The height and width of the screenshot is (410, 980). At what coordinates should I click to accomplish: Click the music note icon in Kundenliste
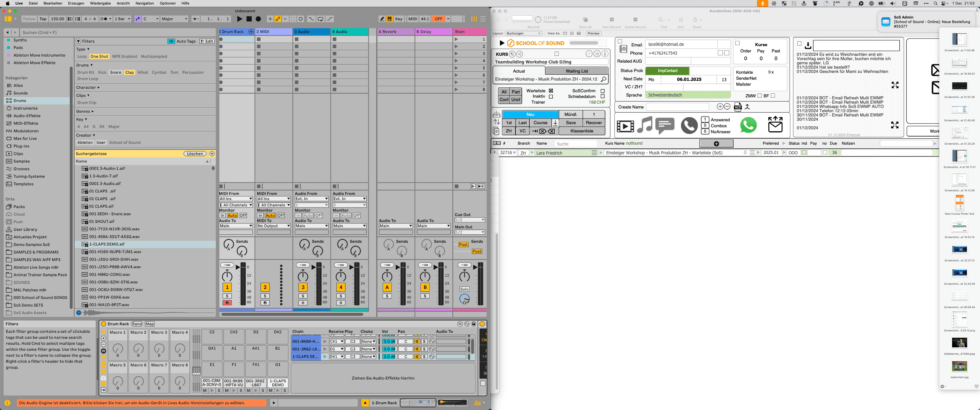click(x=644, y=125)
